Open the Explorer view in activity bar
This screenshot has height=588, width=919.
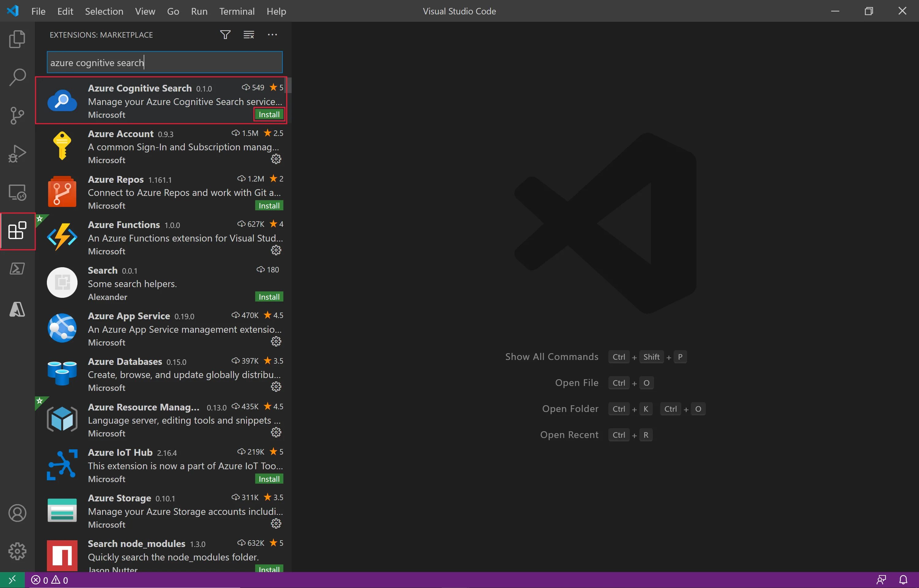[x=17, y=39]
